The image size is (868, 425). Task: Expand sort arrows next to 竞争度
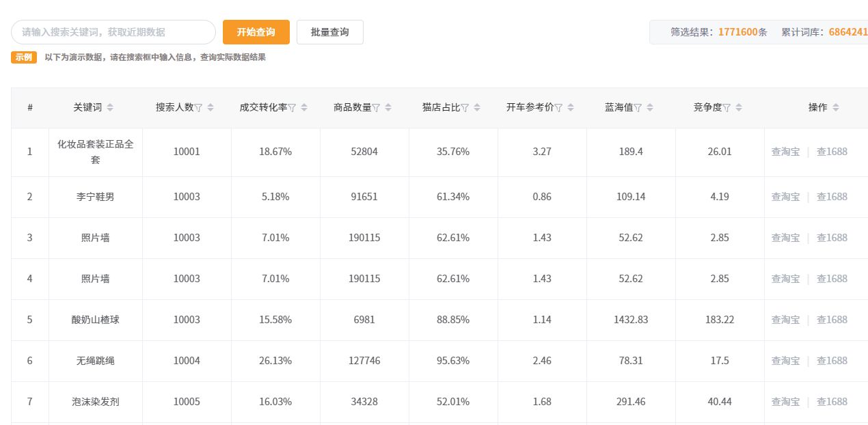point(738,107)
